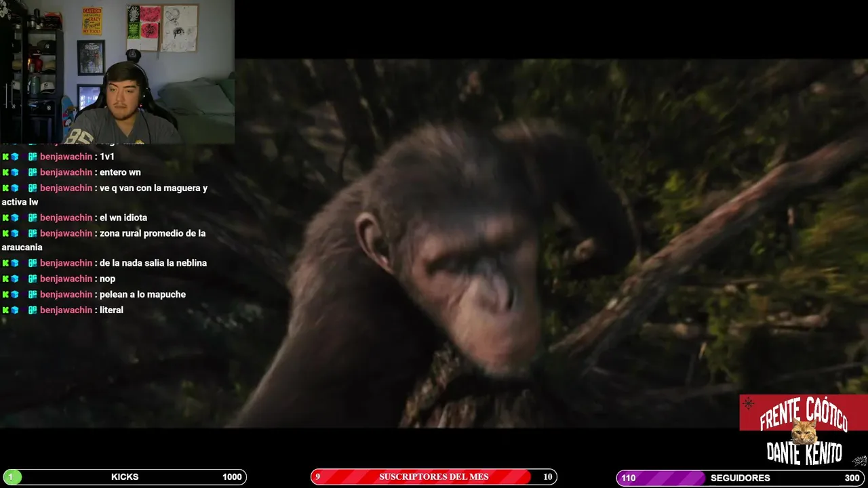Click the KICKS goal progress bar
Viewport: 868px width, 488px height.
point(124,477)
